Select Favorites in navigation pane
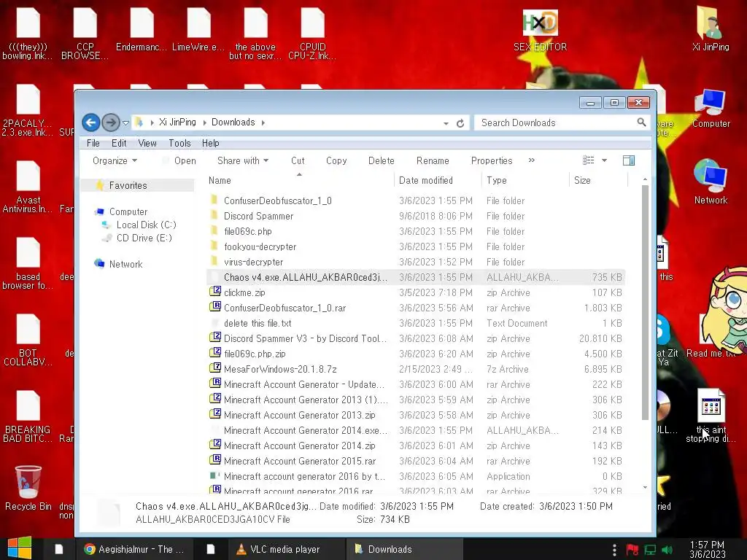Screen dimensions: 747x560 point(128,185)
